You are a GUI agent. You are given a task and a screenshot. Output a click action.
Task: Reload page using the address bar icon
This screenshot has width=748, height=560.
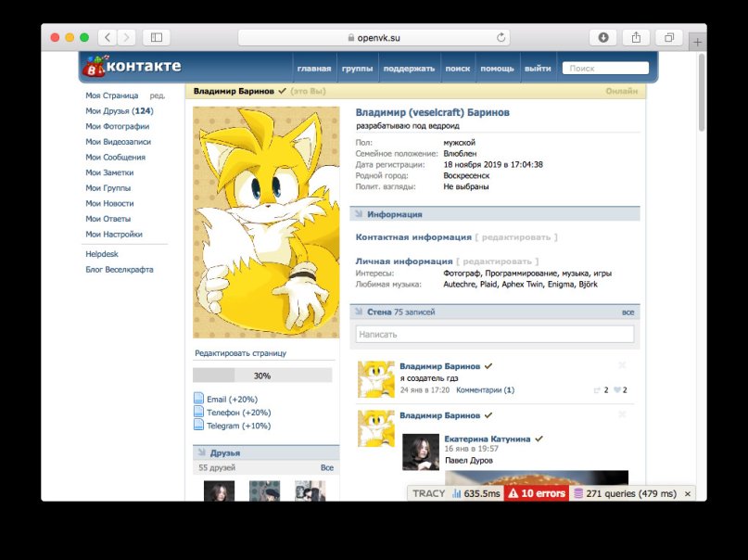point(501,38)
